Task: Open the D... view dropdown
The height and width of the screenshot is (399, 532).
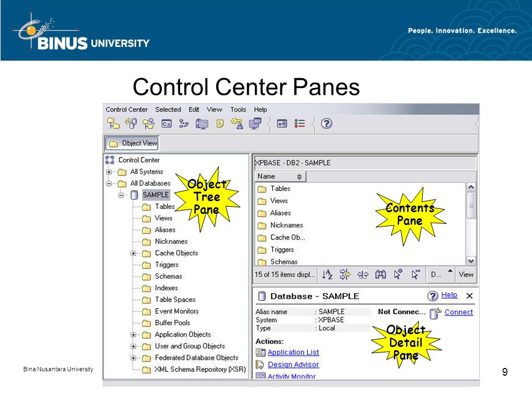Action: click(441, 274)
